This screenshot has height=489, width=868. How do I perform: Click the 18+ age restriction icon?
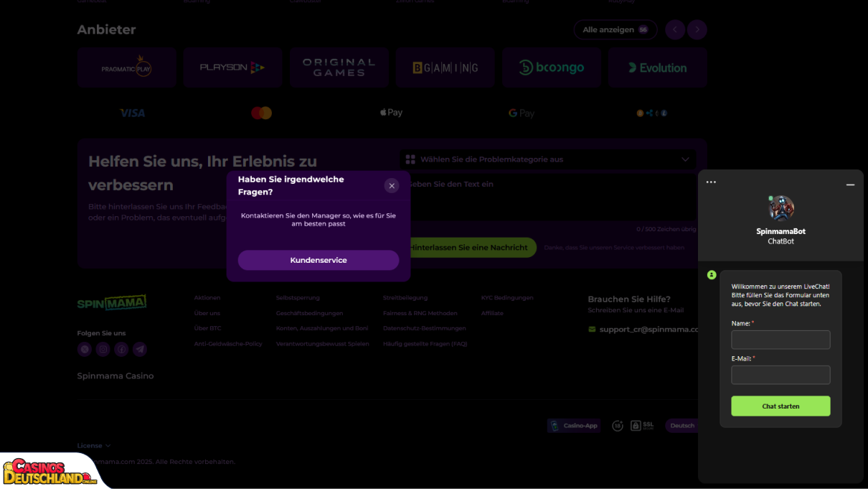[x=618, y=426]
